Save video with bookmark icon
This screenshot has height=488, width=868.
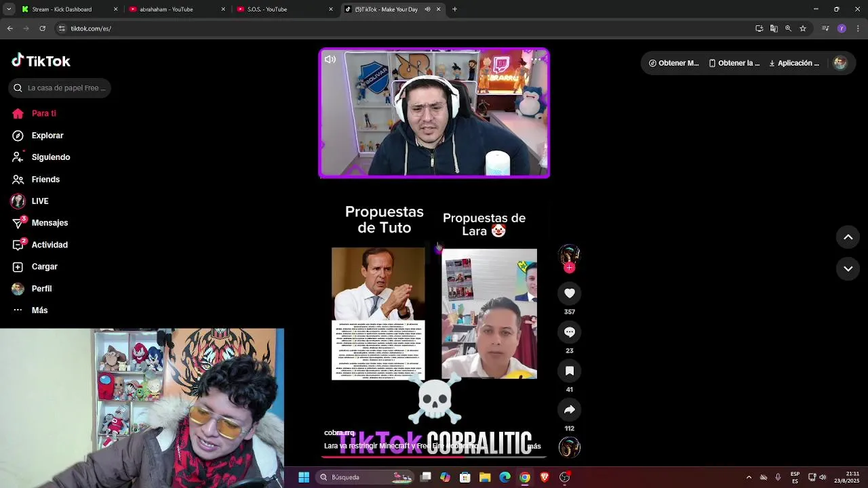[570, 371]
